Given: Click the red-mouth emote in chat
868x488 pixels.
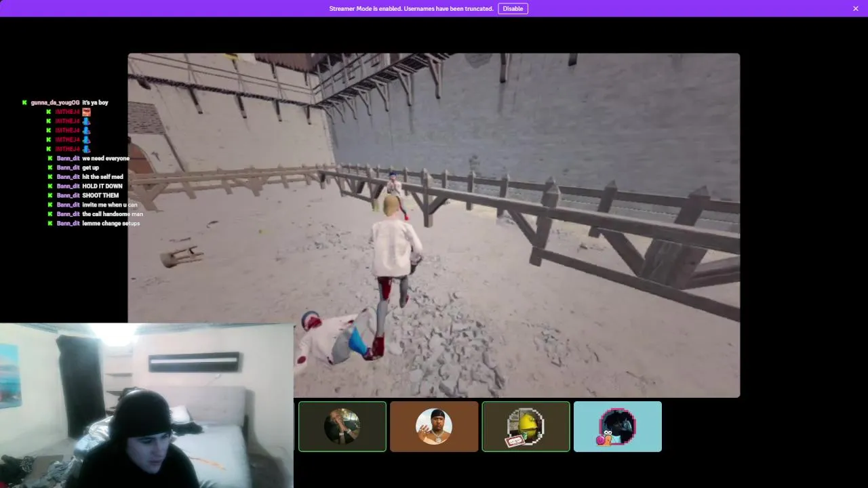Looking at the screenshot, I should pos(86,112).
